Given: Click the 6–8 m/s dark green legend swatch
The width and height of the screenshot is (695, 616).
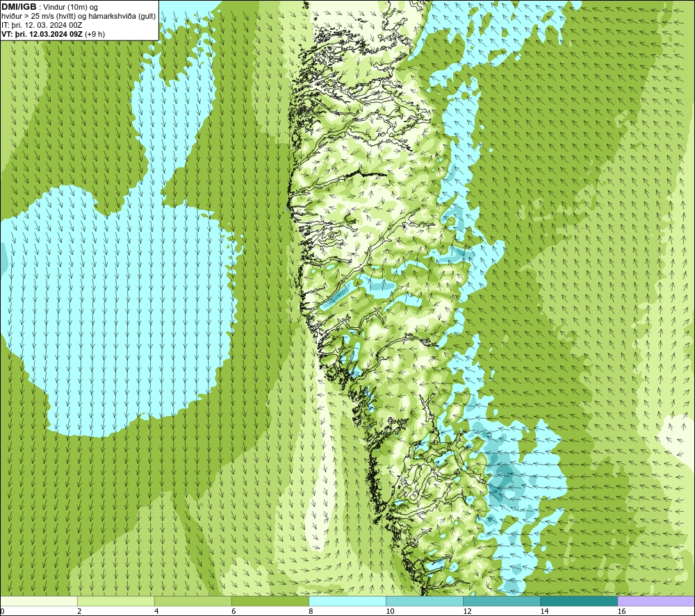Looking at the screenshot, I should point(270,601).
